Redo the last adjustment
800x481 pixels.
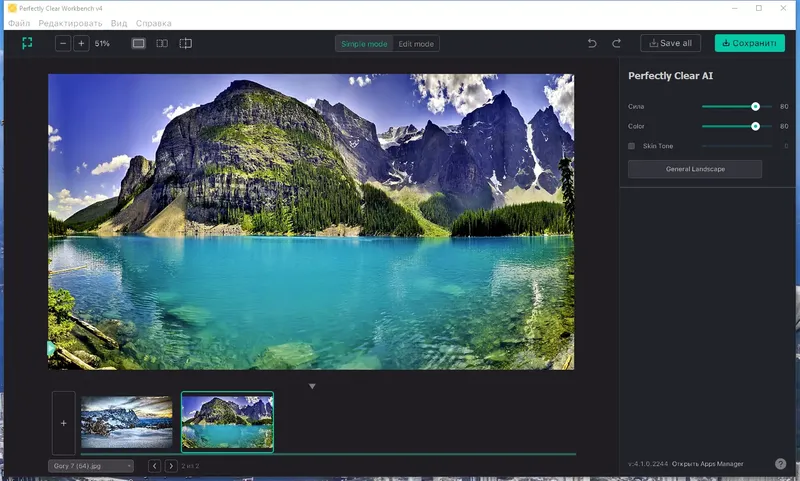pos(616,44)
